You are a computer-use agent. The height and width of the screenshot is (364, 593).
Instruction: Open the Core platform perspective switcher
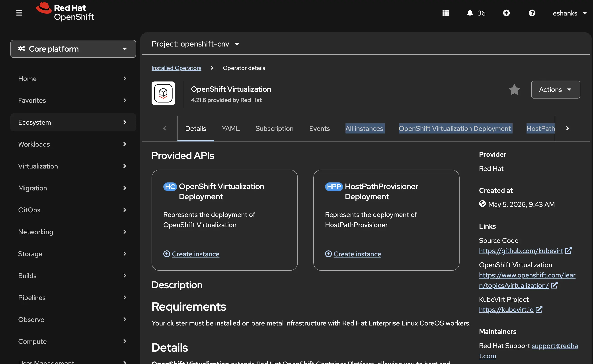coord(73,49)
